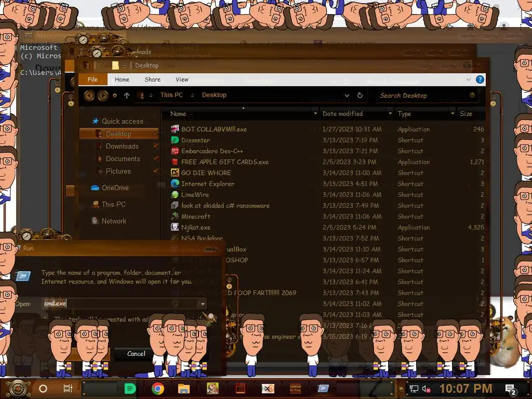Open the File ribbon tab

[x=92, y=79]
